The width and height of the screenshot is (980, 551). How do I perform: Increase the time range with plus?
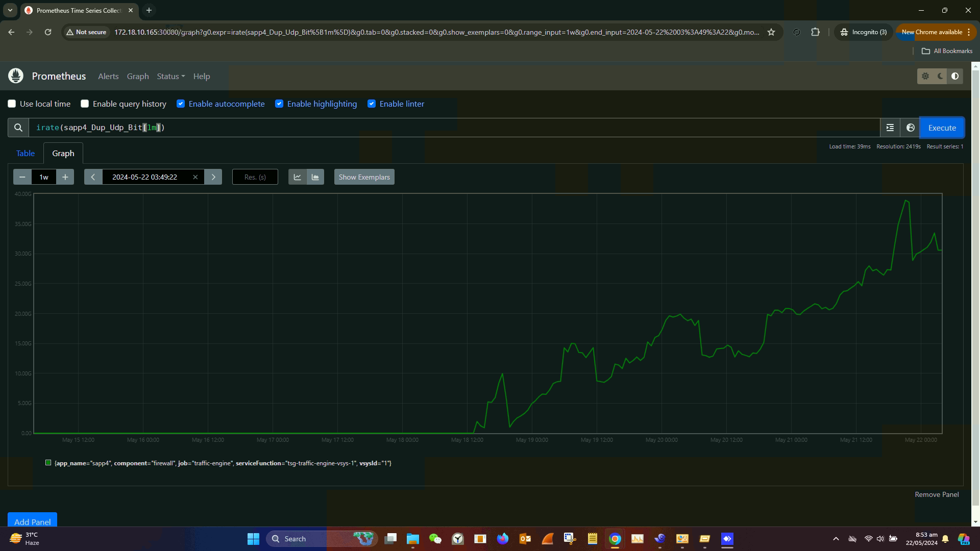(65, 177)
